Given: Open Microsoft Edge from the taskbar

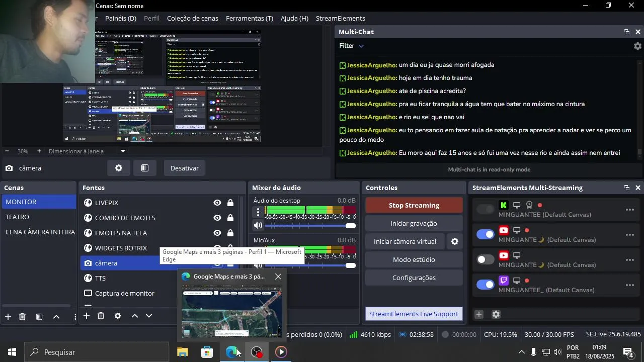Looking at the screenshot, I should (232, 352).
